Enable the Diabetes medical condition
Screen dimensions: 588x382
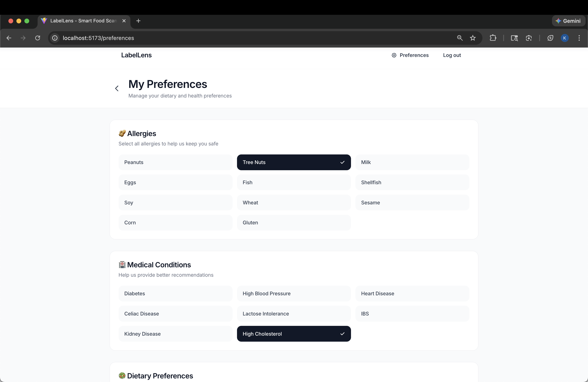tap(175, 294)
